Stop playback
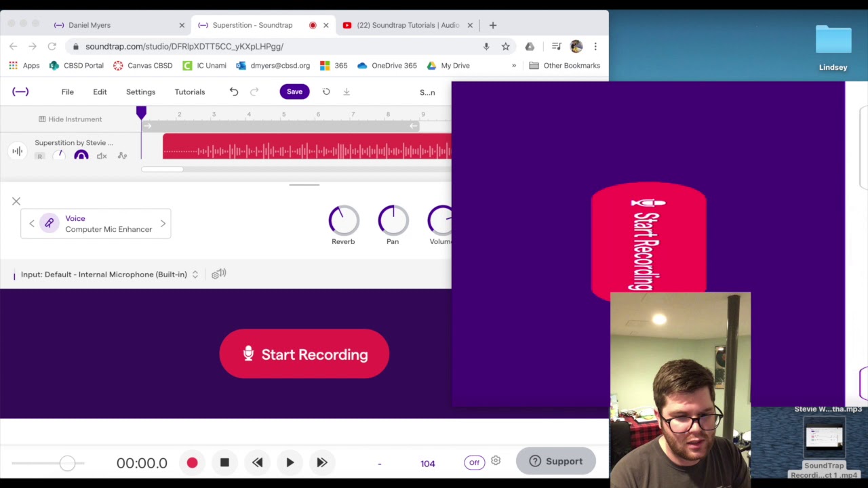This screenshot has width=868, height=488. pyautogui.click(x=224, y=463)
